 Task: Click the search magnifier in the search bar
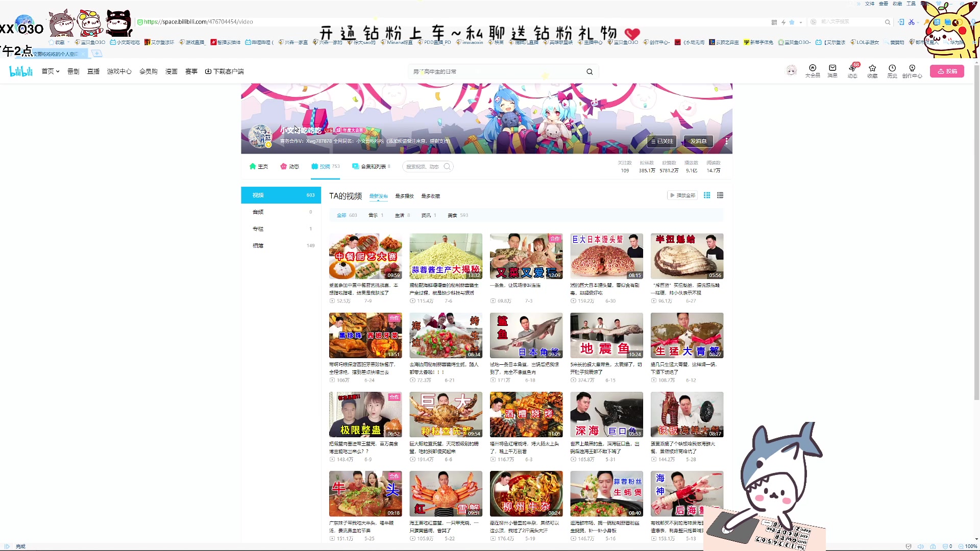pyautogui.click(x=590, y=71)
